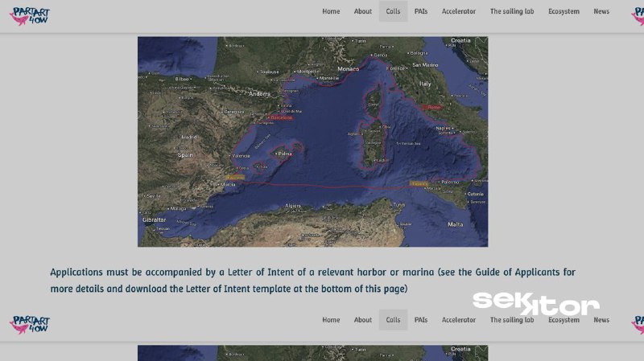Screen dimensions: 644x361
Task: Click the red Barcelona label on map
Action: pyautogui.click(x=281, y=117)
